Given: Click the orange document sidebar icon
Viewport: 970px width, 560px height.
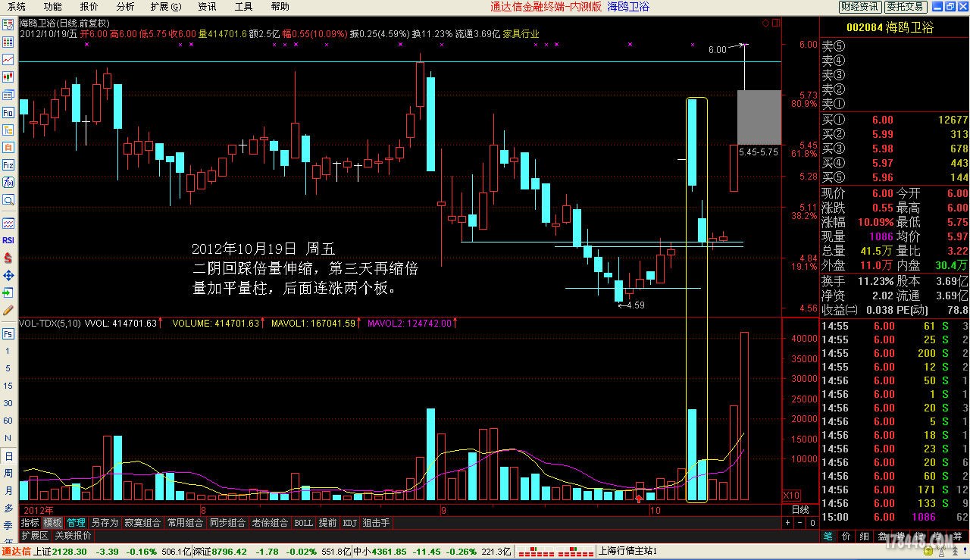Looking at the screenshot, I should pos(8,147).
